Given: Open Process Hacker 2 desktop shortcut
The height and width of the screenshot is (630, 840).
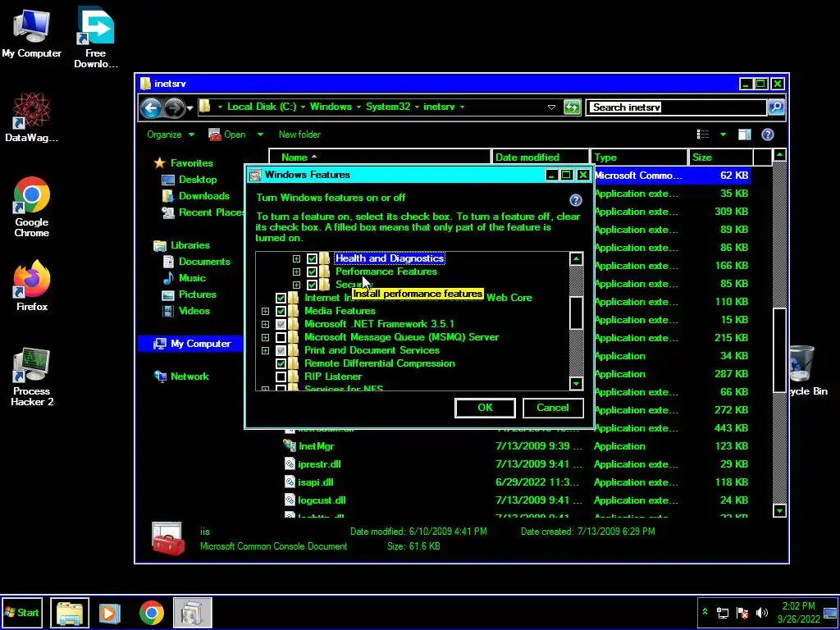Looking at the screenshot, I should [31, 376].
